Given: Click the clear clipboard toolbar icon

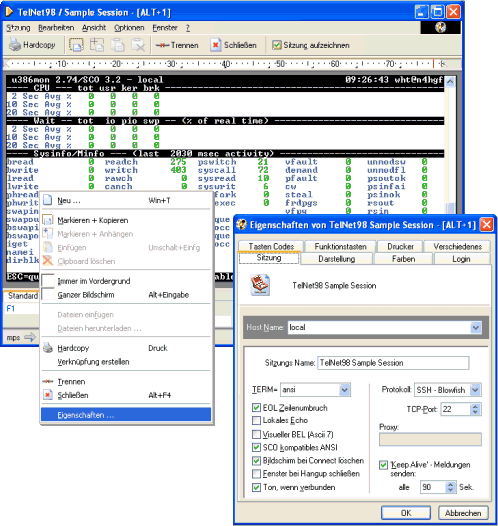Looking at the screenshot, I should [138, 45].
